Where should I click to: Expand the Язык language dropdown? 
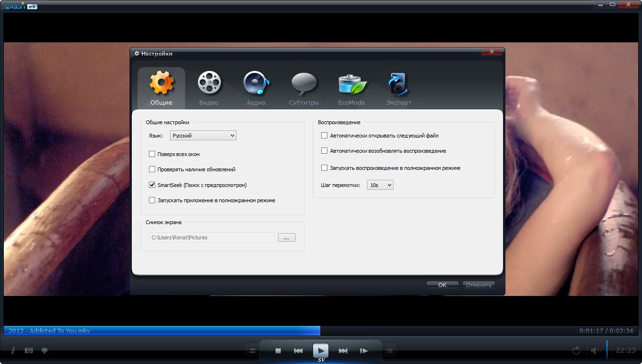coord(203,136)
